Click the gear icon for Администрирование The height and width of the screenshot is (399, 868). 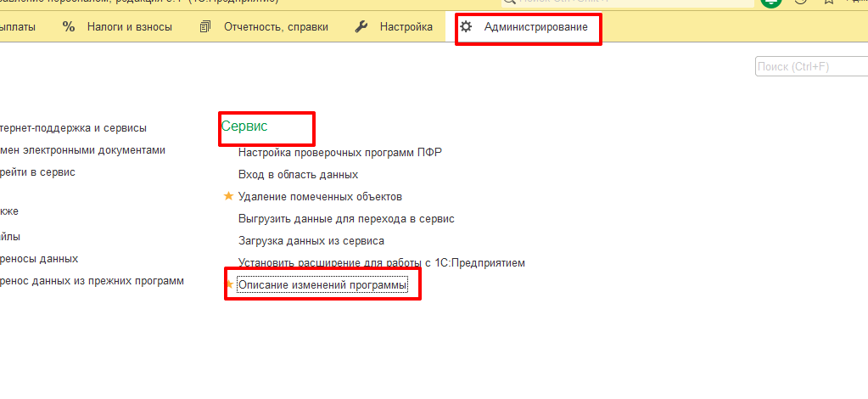(x=466, y=27)
